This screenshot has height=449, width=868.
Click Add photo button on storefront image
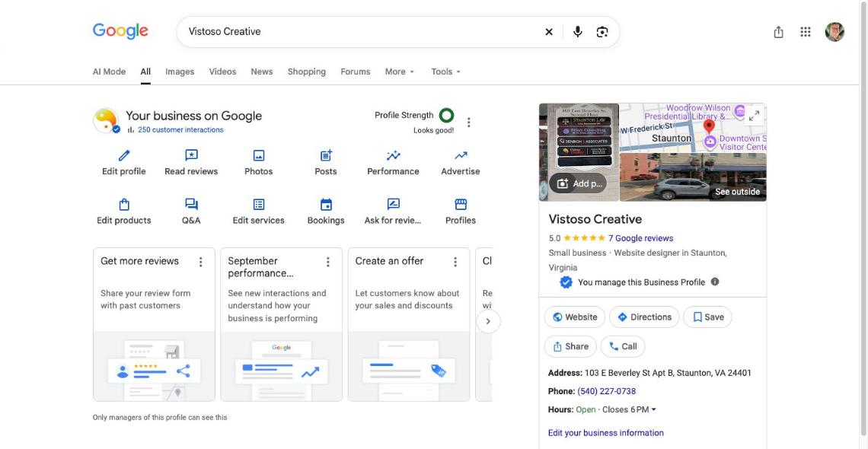pos(578,183)
